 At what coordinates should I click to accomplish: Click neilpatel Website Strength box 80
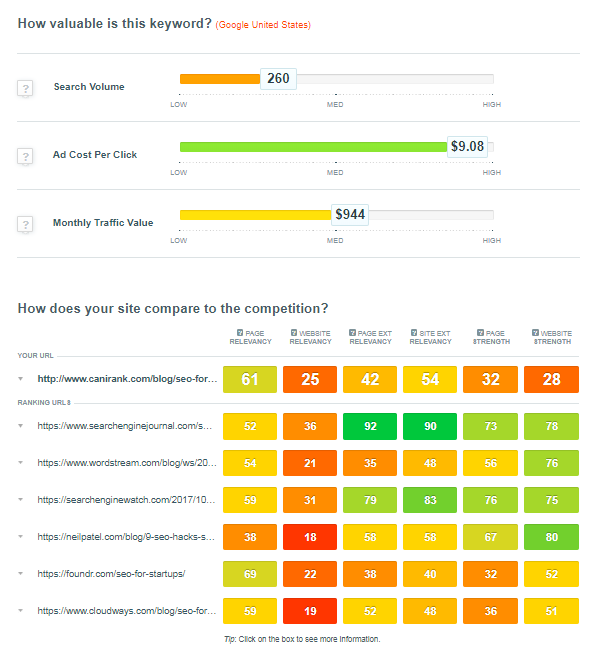pyautogui.click(x=552, y=537)
